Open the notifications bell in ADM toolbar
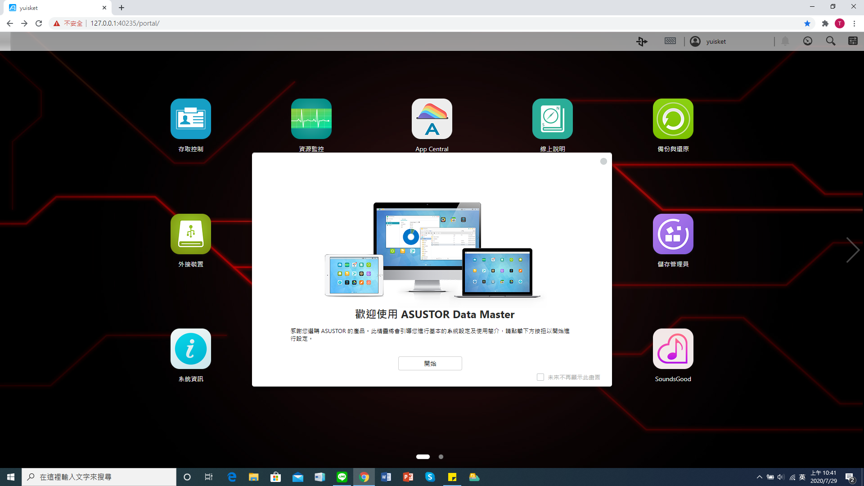Screen dimensions: 864x486 point(785,41)
